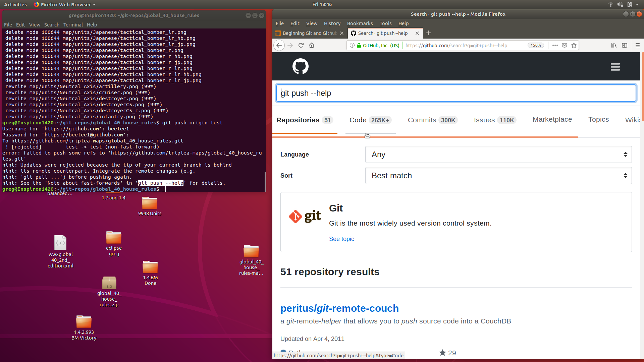Open a new tab with plus button
Viewport: 644px width, 362px height.
click(429, 33)
